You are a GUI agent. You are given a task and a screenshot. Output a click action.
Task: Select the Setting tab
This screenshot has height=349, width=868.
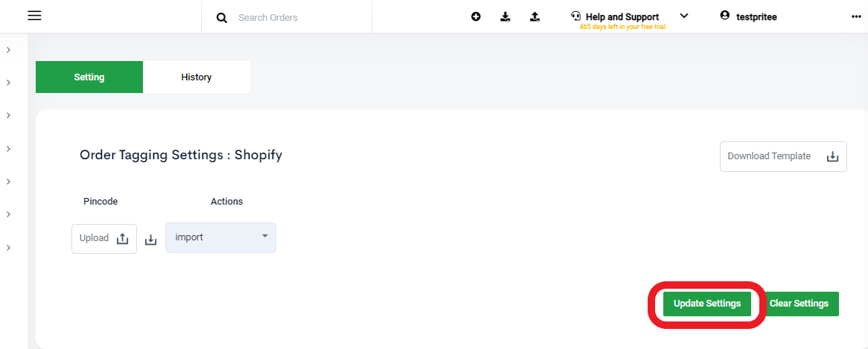[89, 77]
